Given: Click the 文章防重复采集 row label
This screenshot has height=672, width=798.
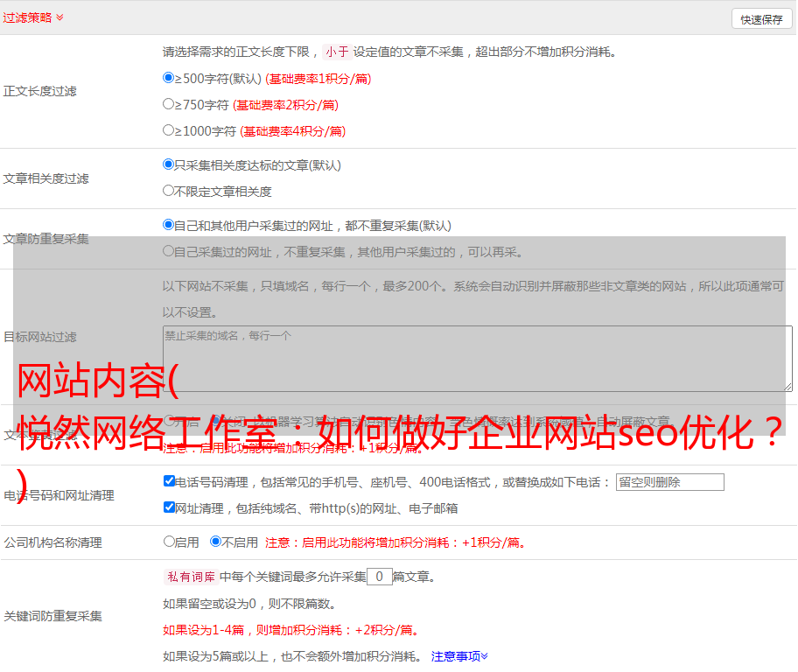Looking at the screenshot, I should (46, 239).
